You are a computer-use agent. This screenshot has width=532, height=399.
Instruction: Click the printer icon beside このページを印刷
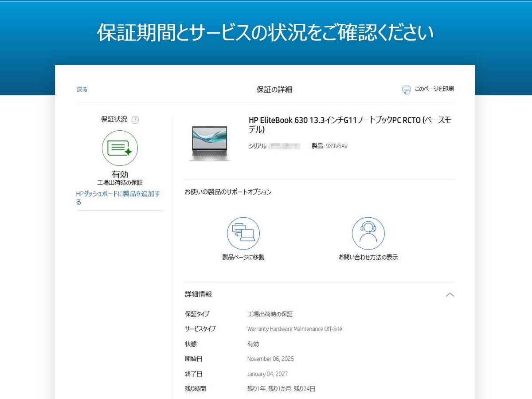[406, 90]
